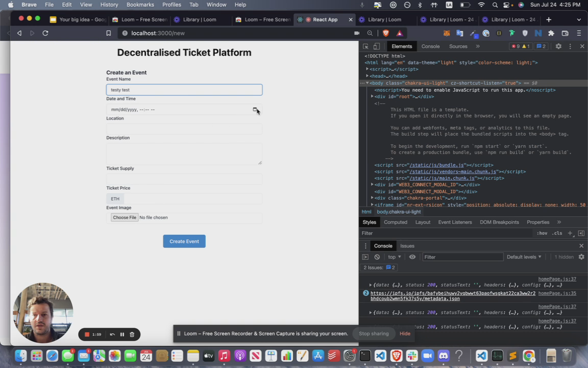Switch to the DevTools Console tab
This screenshot has height=368, width=588.
coord(430,46)
